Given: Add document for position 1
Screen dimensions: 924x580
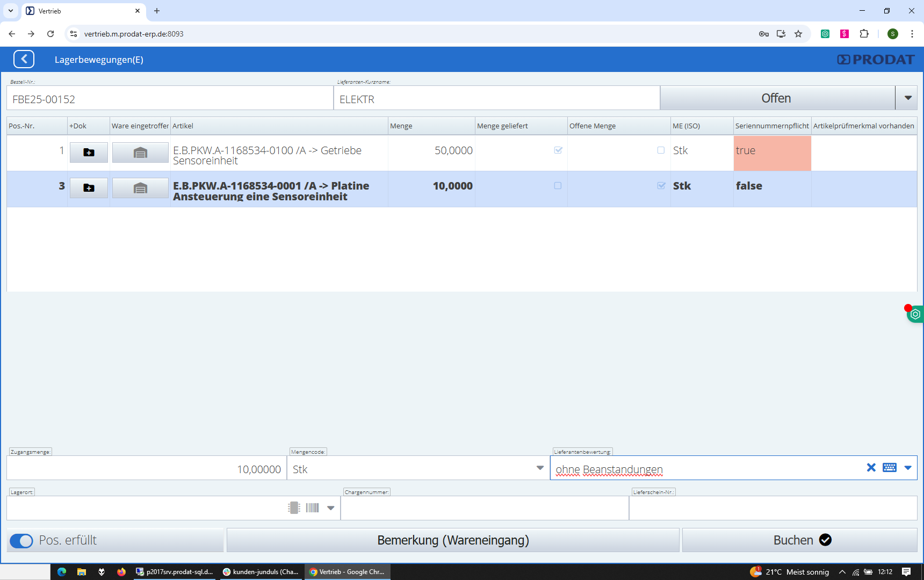Looking at the screenshot, I should [89, 153].
